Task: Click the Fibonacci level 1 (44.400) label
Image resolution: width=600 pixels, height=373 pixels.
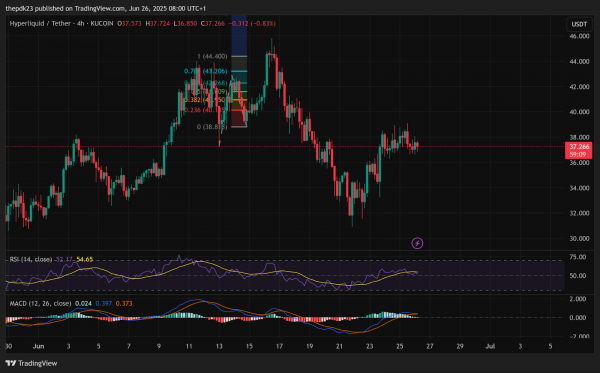Action: tap(212, 56)
